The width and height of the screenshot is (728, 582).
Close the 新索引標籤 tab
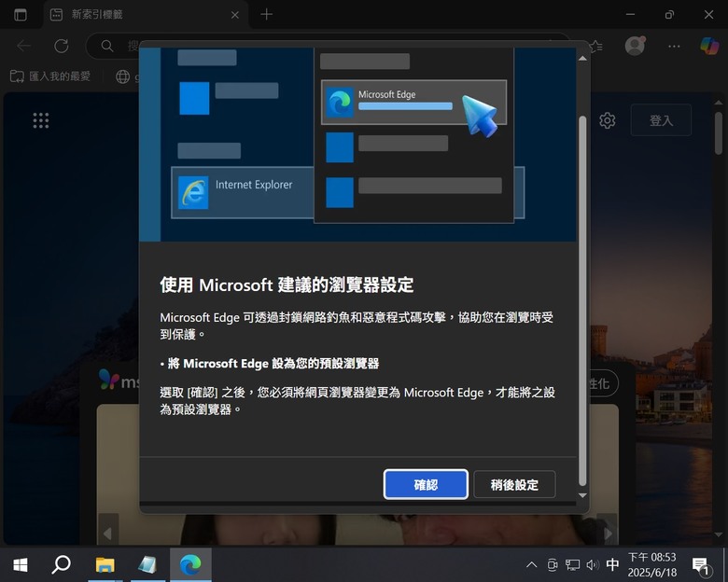pos(235,15)
